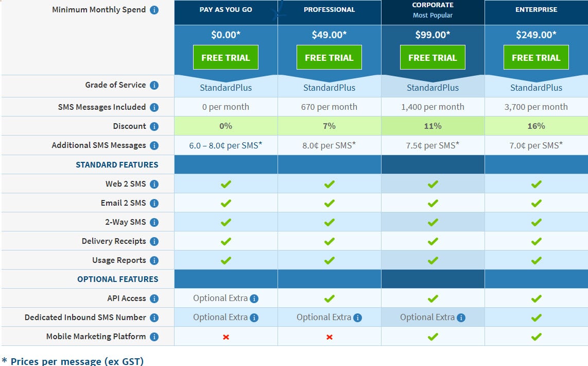The height and width of the screenshot is (366, 588).
Task: Start Free Trial for Pay As You Go
Action: tap(226, 57)
